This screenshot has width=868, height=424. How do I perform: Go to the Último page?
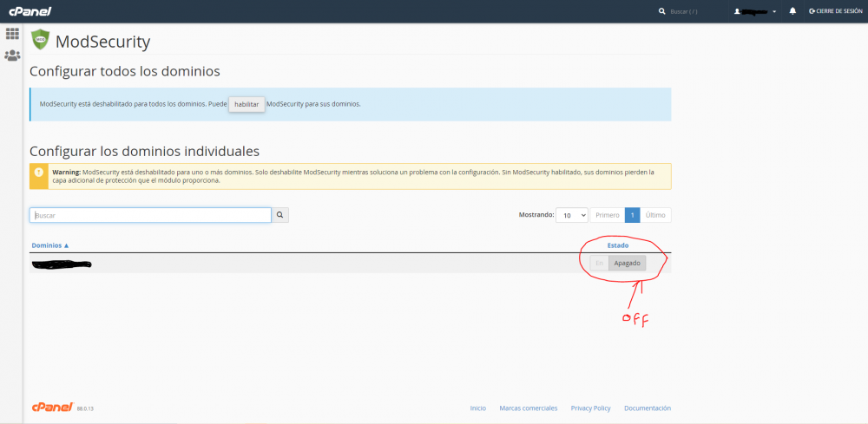coord(655,215)
